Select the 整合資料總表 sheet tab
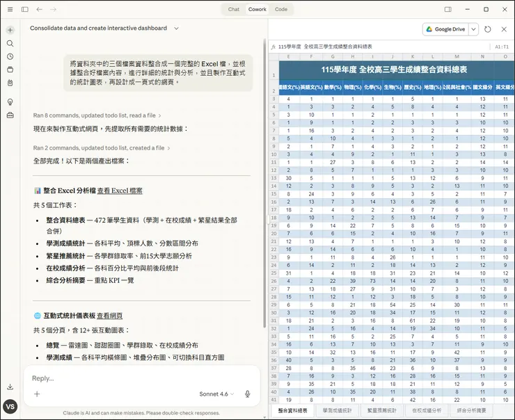515x420 pixels. point(292,410)
